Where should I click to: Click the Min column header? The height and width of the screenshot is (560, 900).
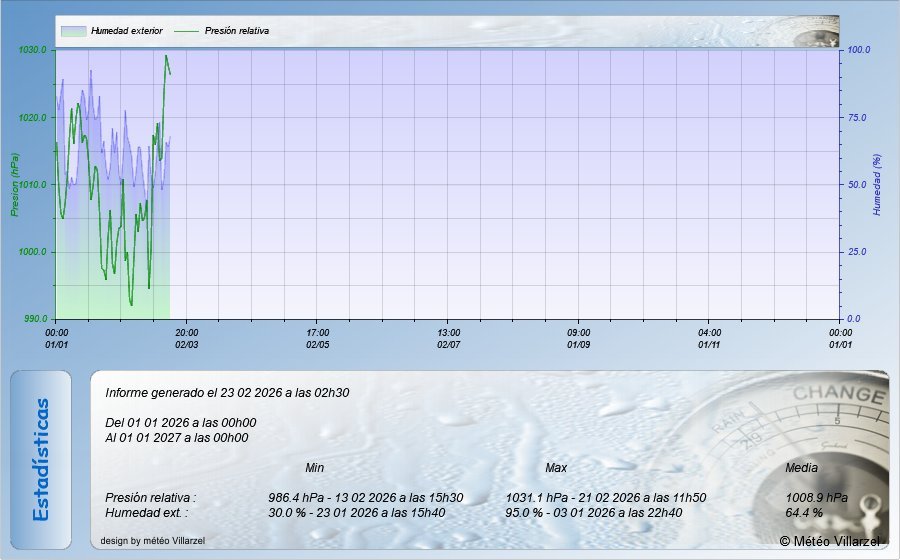coord(314,468)
